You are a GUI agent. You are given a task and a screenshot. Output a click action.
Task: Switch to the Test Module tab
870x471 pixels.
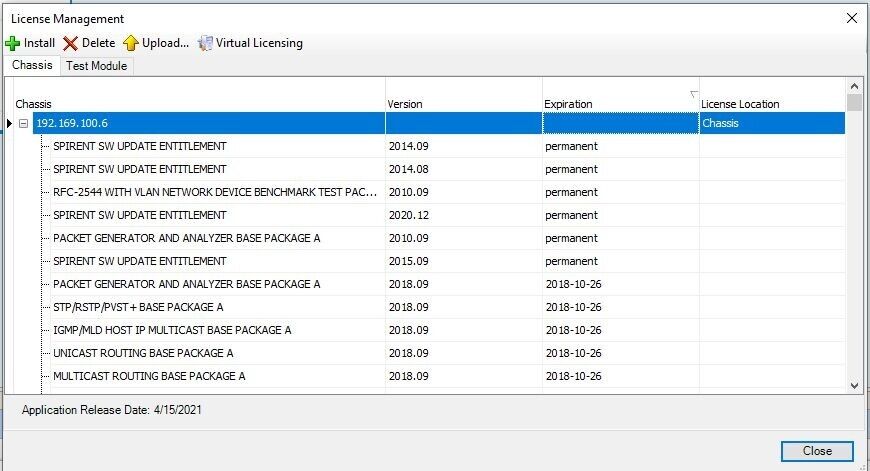click(x=96, y=66)
